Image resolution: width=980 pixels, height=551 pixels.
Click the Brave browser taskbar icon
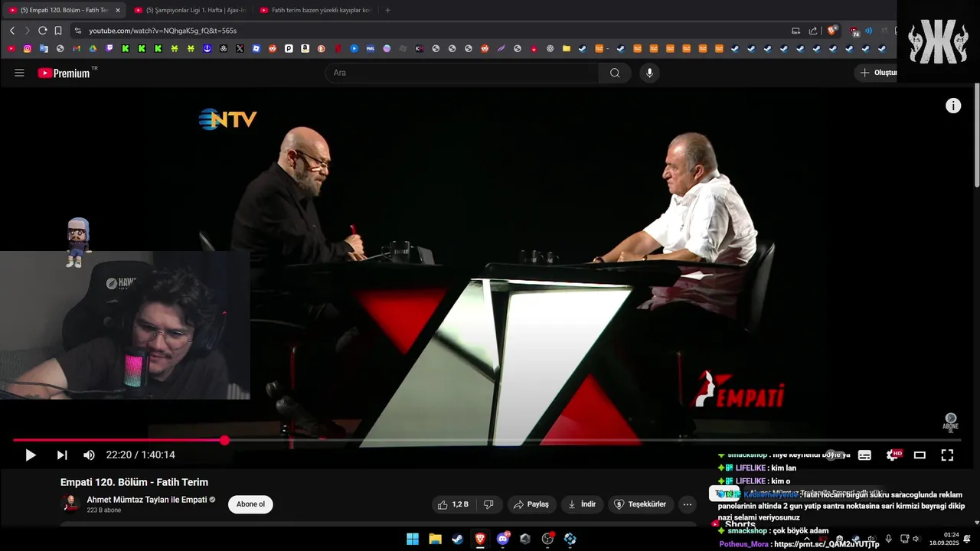tap(480, 539)
